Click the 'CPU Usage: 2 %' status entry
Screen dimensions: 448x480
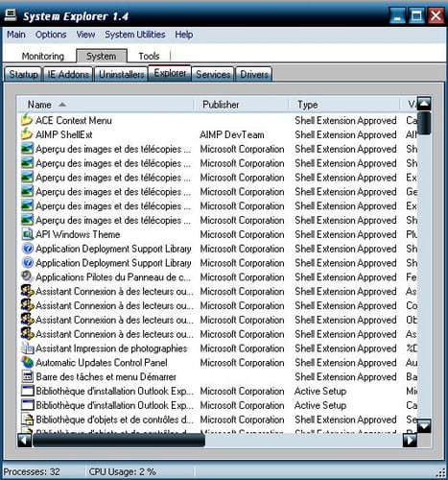123,471
